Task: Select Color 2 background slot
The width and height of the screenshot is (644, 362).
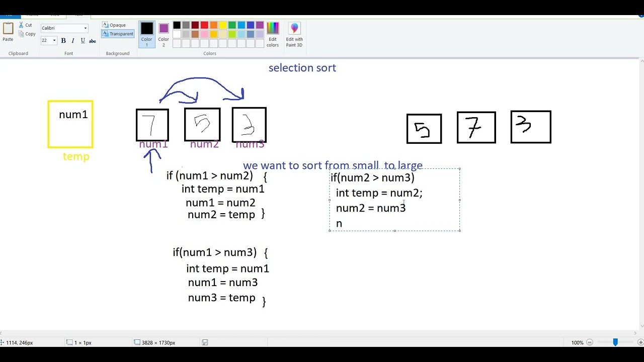Action: pyautogui.click(x=164, y=35)
